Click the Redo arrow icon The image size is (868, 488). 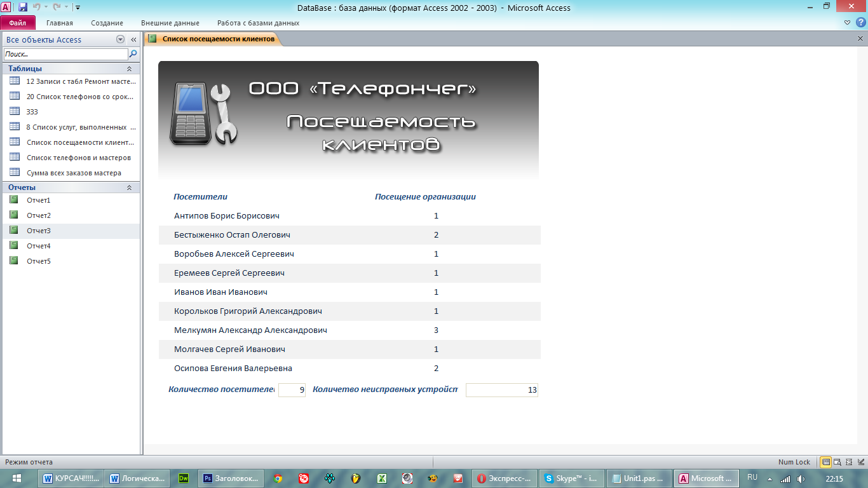pos(55,8)
